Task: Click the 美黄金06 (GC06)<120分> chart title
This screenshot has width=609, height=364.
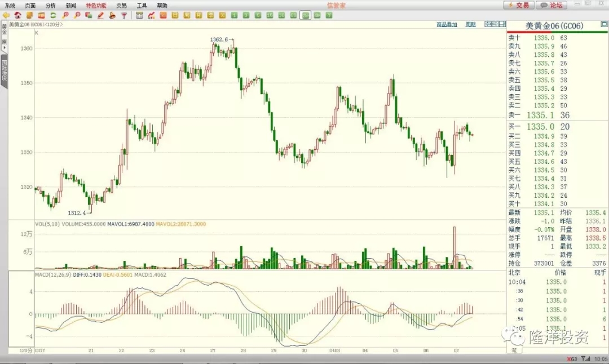Action: click(x=36, y=24)
